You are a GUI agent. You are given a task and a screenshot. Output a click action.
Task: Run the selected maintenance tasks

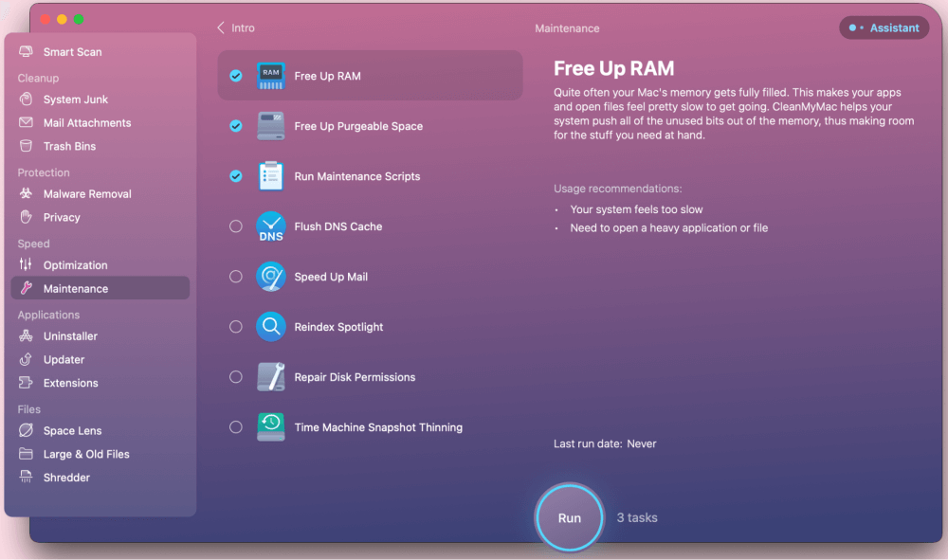(x=569, y=517)
